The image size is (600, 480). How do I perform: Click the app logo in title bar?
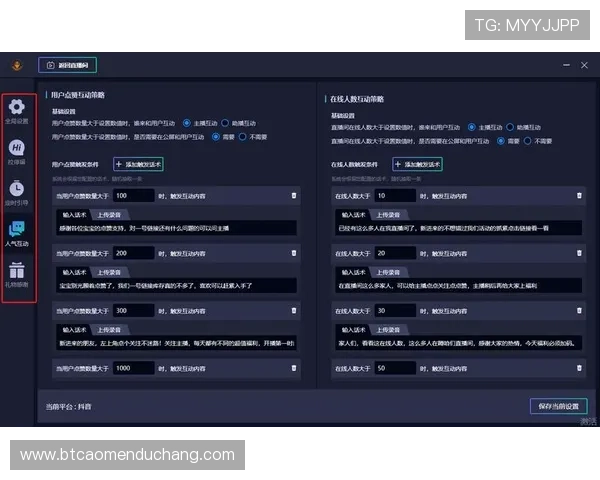17,65
